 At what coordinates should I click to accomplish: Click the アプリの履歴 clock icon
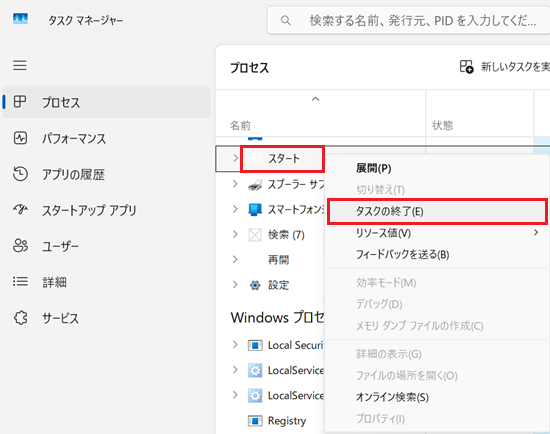point(20,174)
